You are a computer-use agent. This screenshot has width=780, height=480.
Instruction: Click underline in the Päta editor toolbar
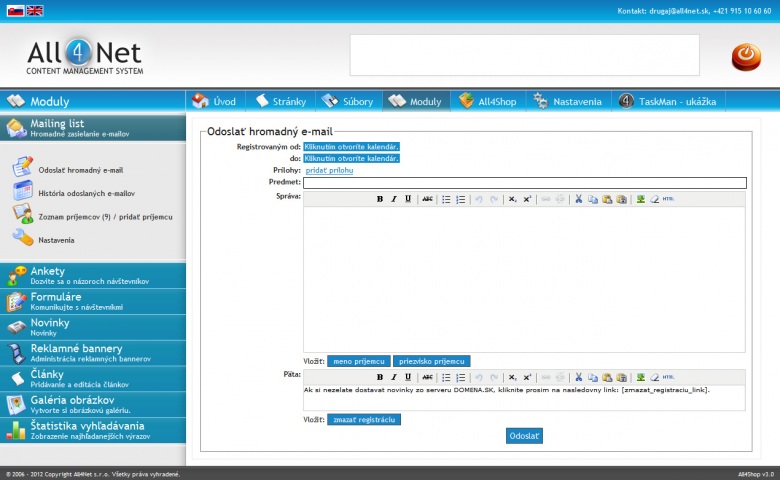[x=408, y=378]
